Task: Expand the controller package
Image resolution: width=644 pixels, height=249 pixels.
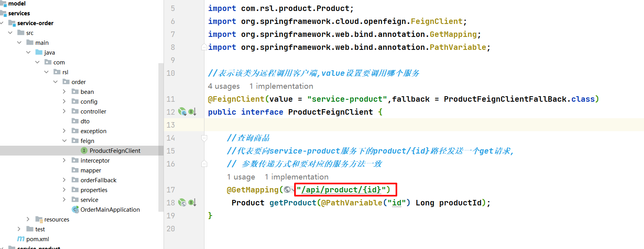Action: [x=64, y=111]
